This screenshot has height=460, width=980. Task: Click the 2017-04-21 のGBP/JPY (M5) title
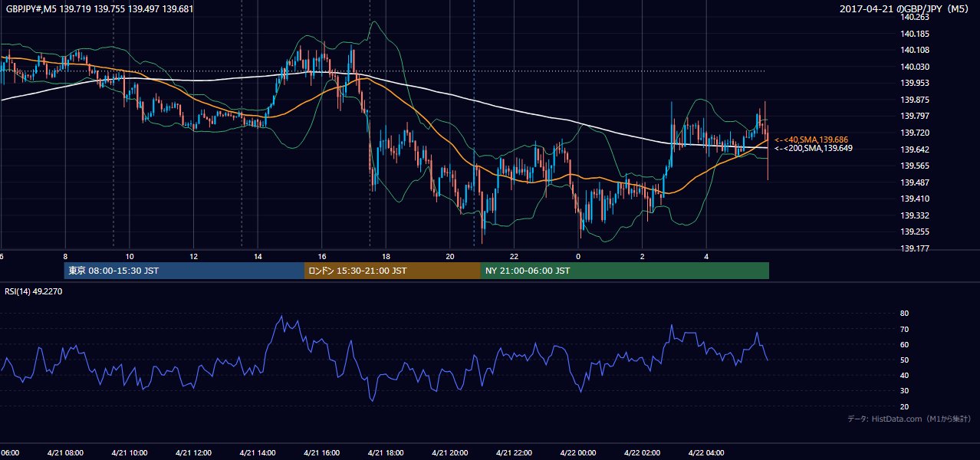pos(906,9)
